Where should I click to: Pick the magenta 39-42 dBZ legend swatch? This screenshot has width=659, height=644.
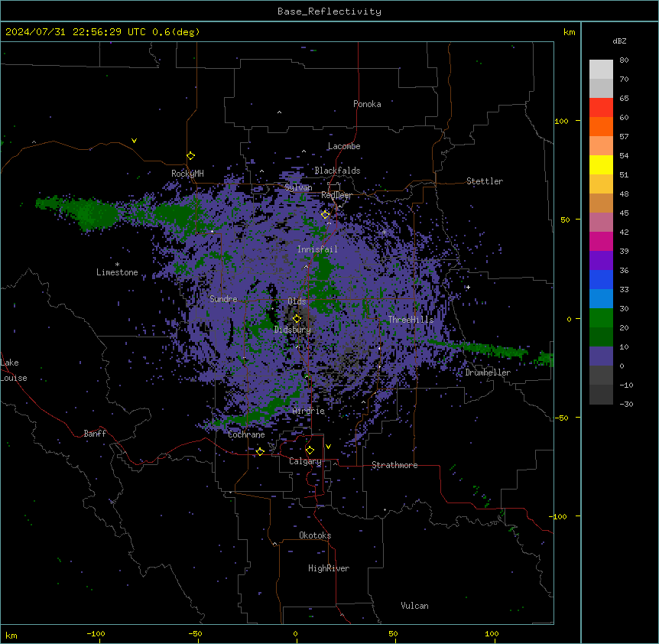coord(601,241)
